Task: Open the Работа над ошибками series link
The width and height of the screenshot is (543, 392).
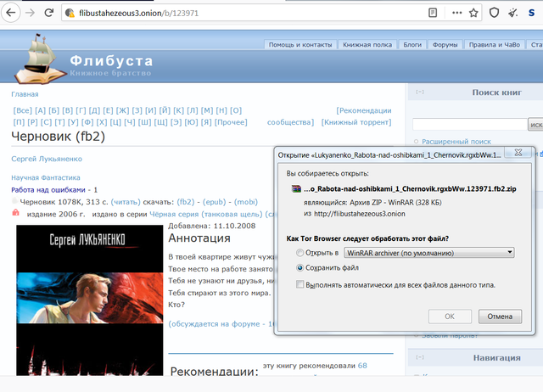Action: 48,190
